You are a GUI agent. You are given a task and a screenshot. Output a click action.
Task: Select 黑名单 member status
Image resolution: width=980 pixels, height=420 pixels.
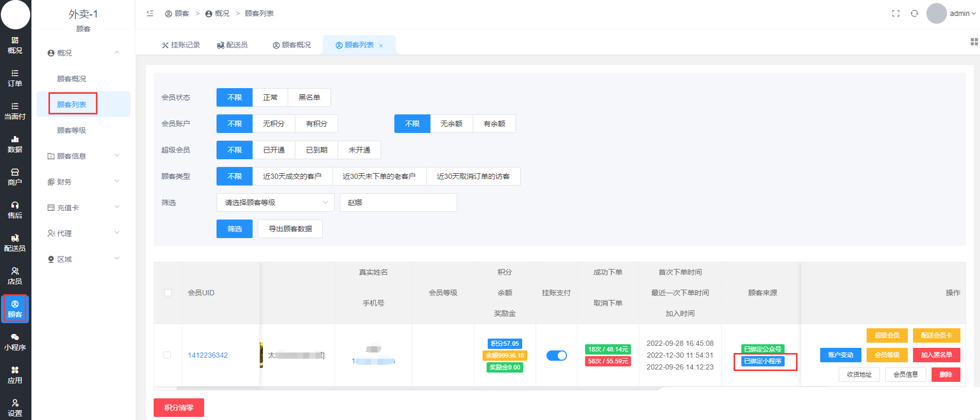click(309, 97)
